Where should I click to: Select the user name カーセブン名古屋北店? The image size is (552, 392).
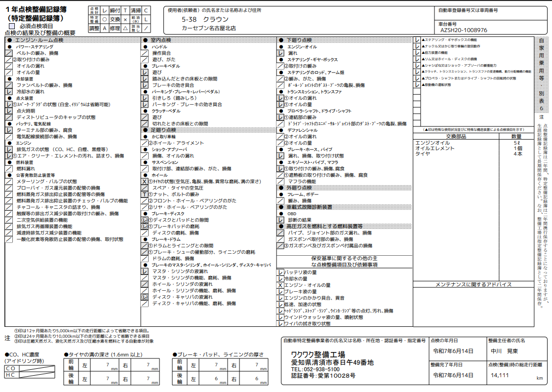209,28
